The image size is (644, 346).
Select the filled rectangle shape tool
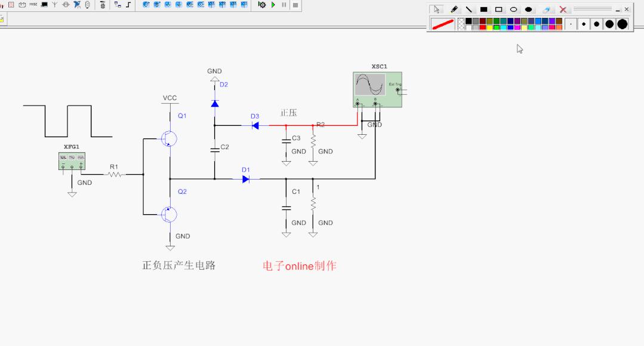coord(484,10)
